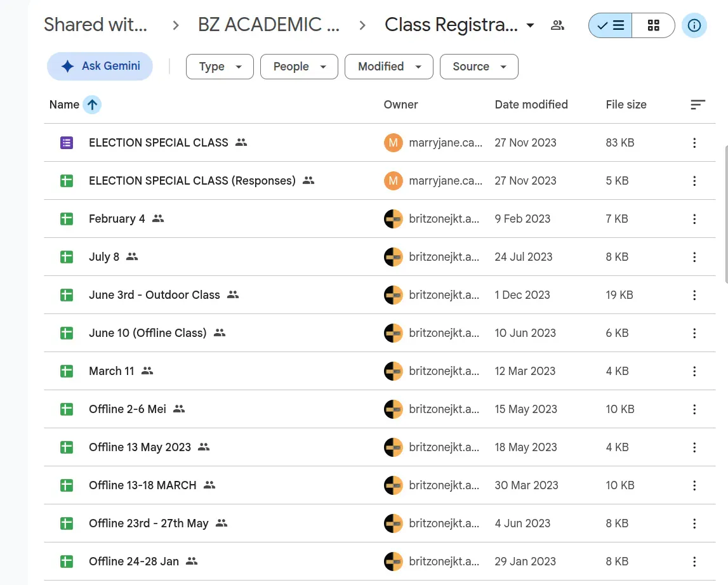Go to the BZ ACADEMIC breadcrumb folder
The image size is (728, 585).
point(268,25)
